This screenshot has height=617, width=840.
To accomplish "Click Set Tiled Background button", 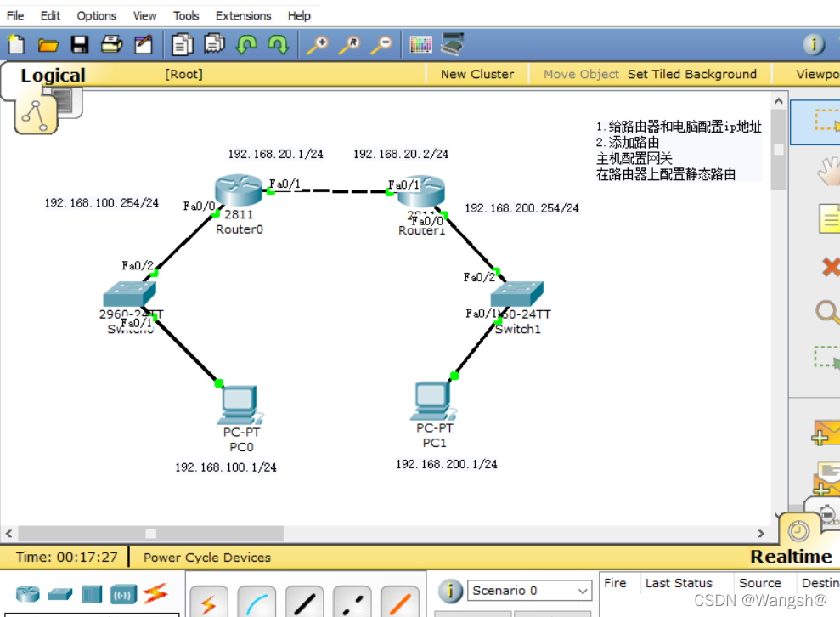I will pos(691,74).
